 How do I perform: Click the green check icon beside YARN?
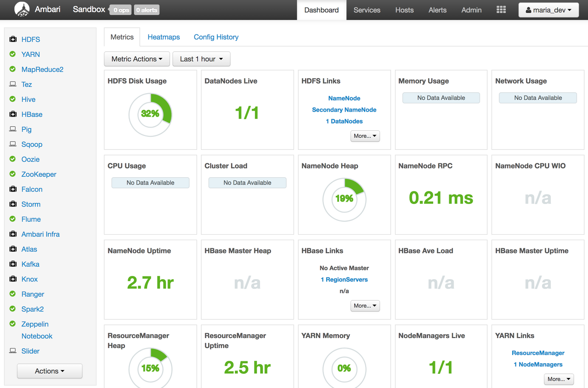[13, 54]
